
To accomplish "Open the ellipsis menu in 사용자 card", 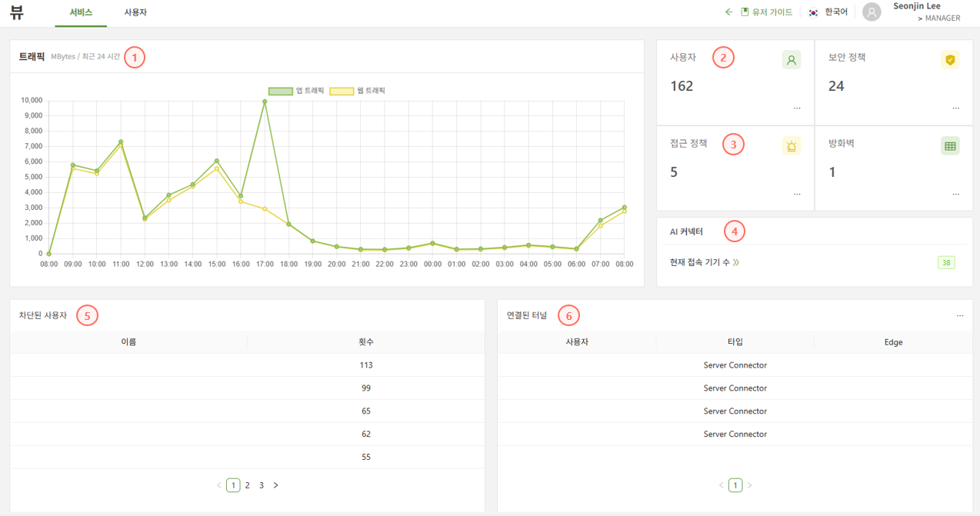I will pyautogui.click(x=797, y=108).
